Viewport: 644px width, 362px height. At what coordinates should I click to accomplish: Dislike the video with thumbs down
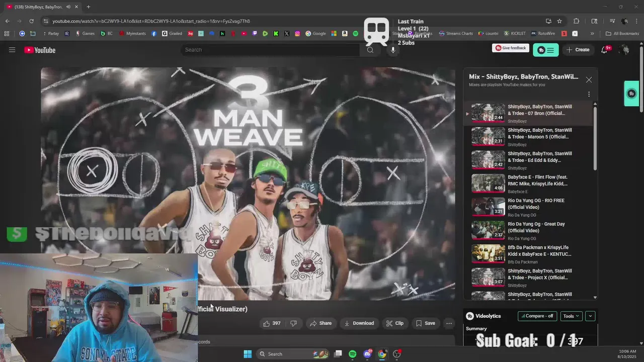click(293, 323)
